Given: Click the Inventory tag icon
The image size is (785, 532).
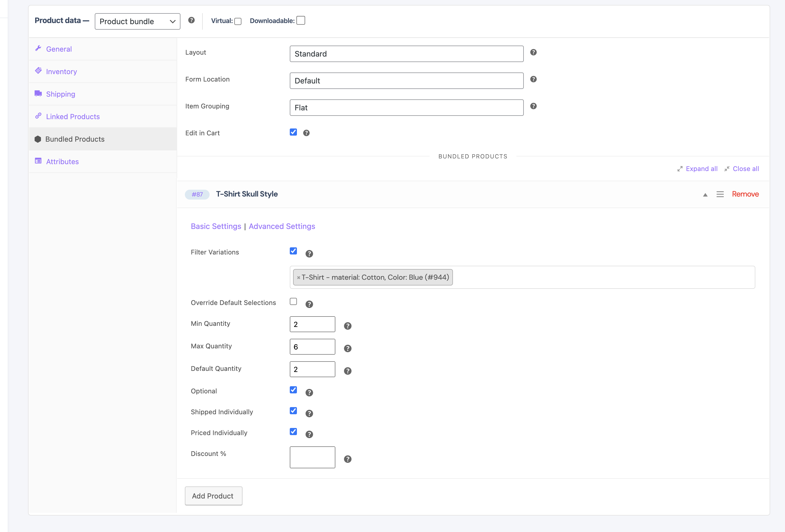Looking at the screenshot, I should point(38,71).
